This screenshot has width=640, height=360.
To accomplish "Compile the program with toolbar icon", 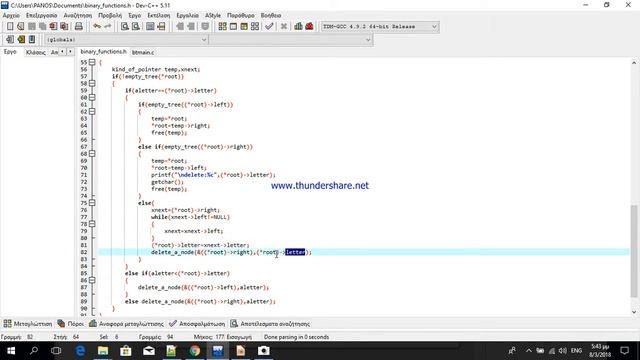I will 222,27.
